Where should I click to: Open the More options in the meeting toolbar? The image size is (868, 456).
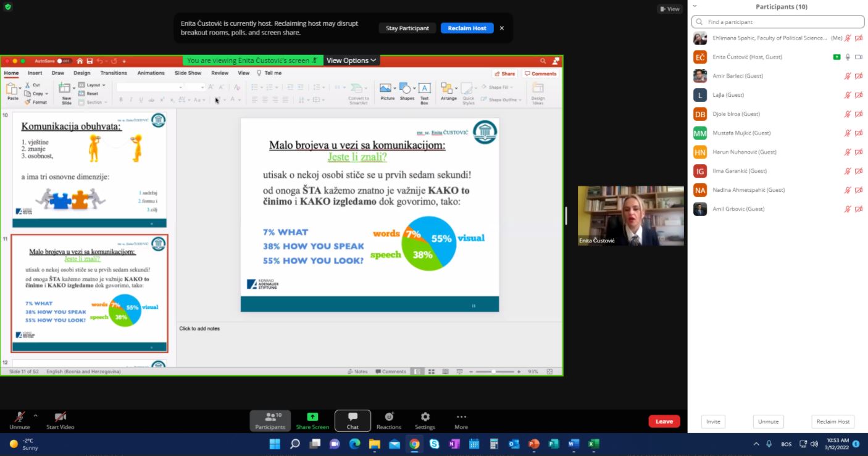461,420
